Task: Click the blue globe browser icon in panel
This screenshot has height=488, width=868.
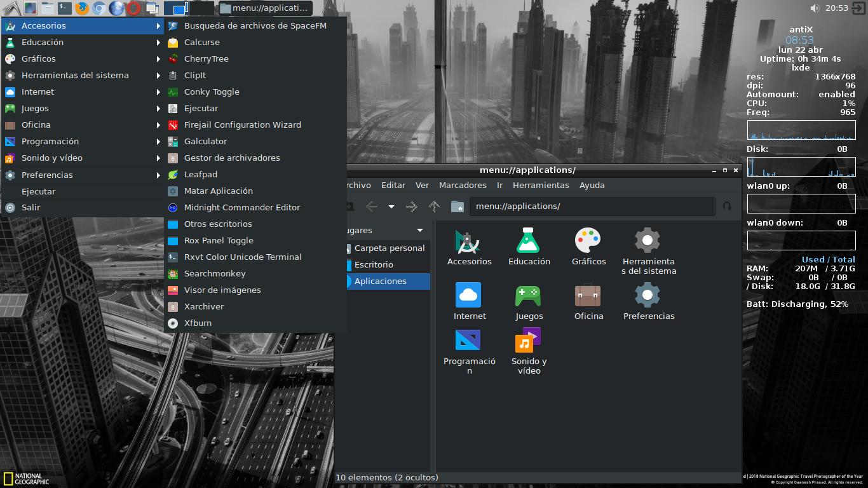Action: click(x=116, y=8)
